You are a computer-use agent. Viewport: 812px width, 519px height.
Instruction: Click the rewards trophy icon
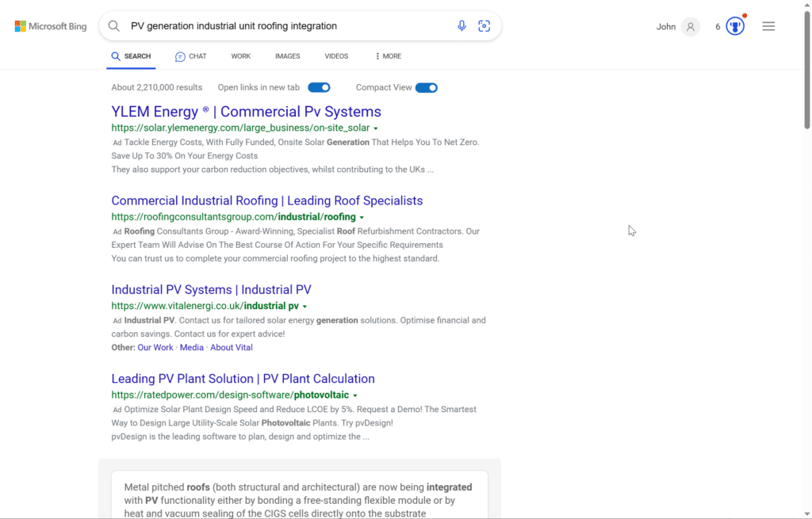pyautogui.click(x=734, y=25)
